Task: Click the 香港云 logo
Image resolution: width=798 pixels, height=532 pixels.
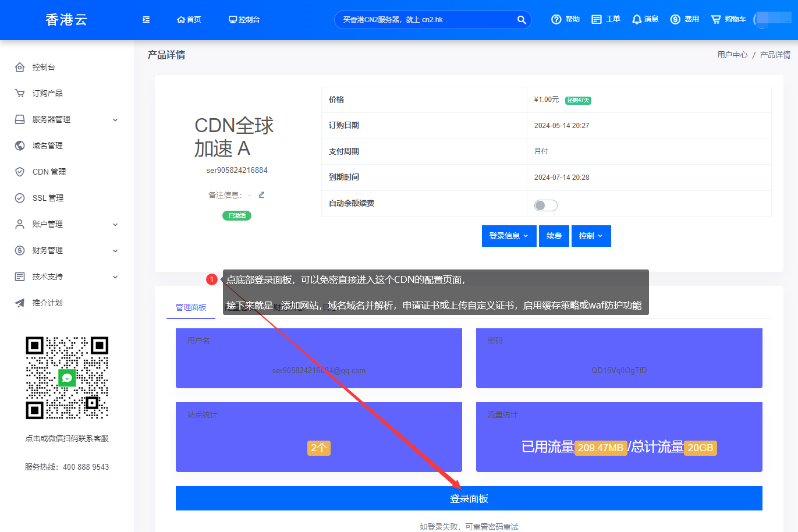Action: [66, 20]
